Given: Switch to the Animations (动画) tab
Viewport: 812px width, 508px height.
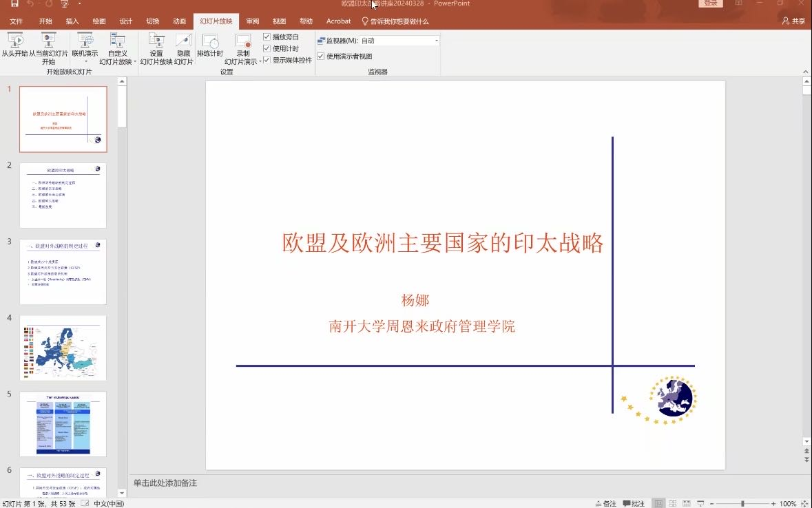Looking at the screenshot, I should coord(179,21).
